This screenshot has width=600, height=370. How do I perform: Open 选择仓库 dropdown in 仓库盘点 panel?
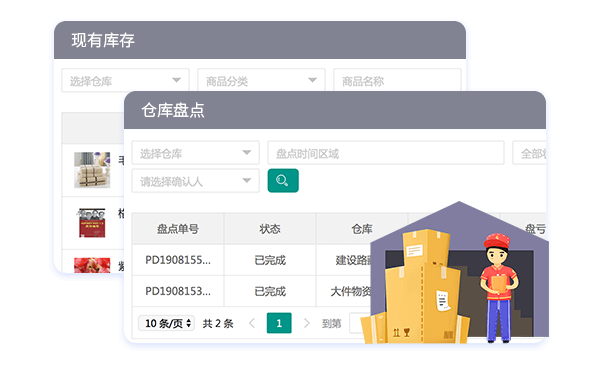pyautogui.click(x=196, y=153)
